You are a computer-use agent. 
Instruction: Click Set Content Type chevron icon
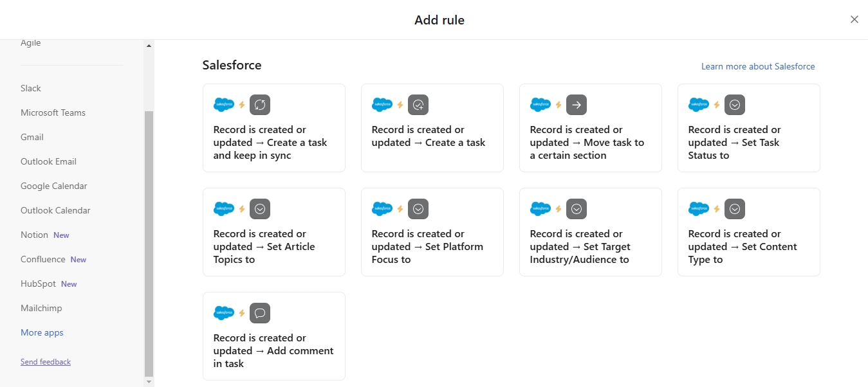coord(735,209)
